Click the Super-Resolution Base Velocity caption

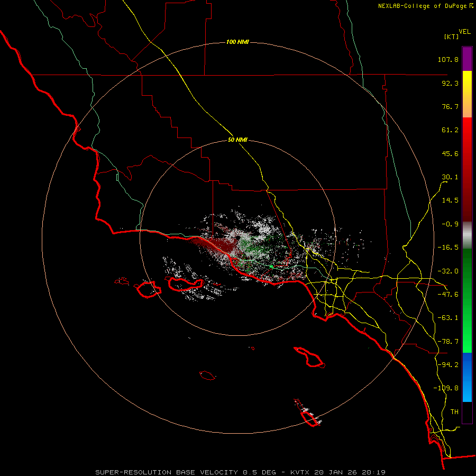point(241,472)
